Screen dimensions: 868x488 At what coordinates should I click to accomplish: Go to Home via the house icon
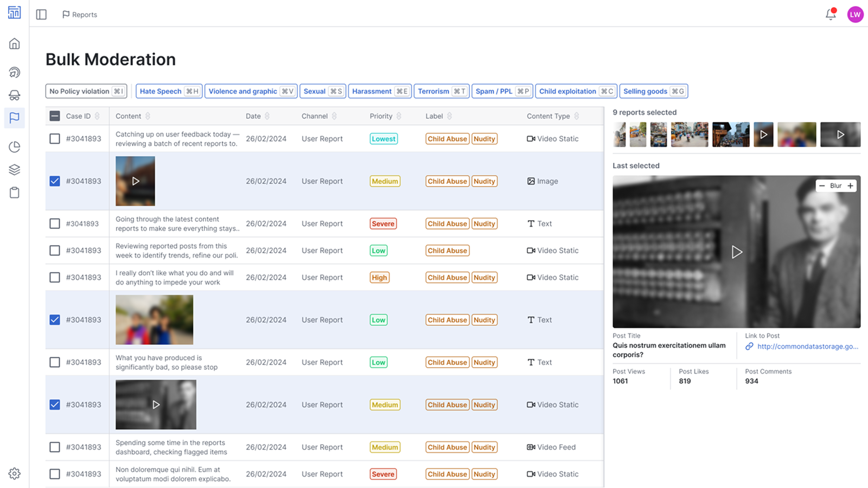(x=15, y=43)
